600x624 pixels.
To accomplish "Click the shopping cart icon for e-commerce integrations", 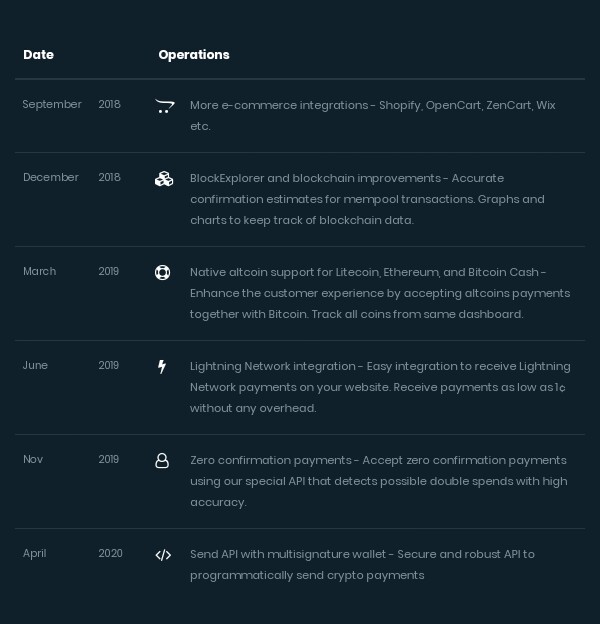I will 165,106.
